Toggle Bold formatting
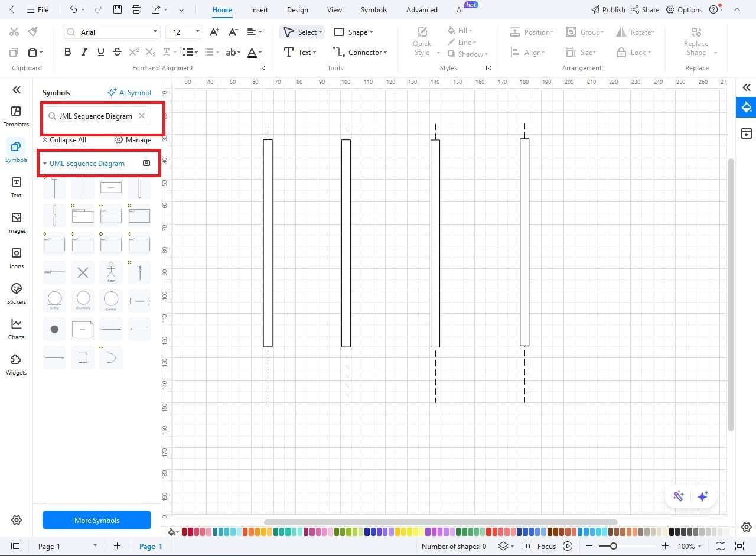Screen dimensions: 756x556 [67, 52]
